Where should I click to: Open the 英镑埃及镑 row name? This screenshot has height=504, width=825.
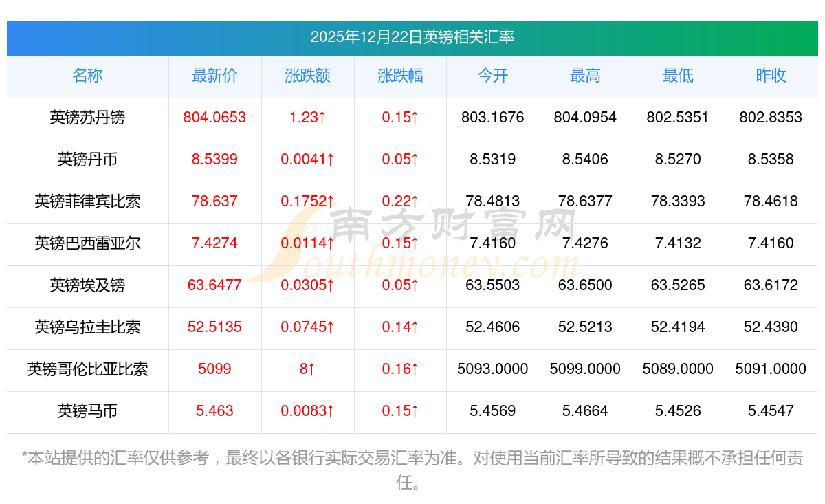(87, 285)
